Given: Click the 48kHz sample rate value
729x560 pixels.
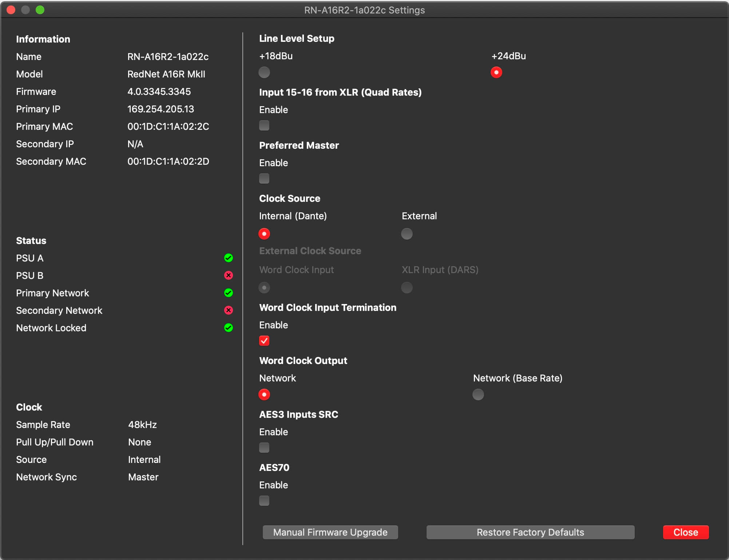Looking at the screenshot, I should [142, 425].
